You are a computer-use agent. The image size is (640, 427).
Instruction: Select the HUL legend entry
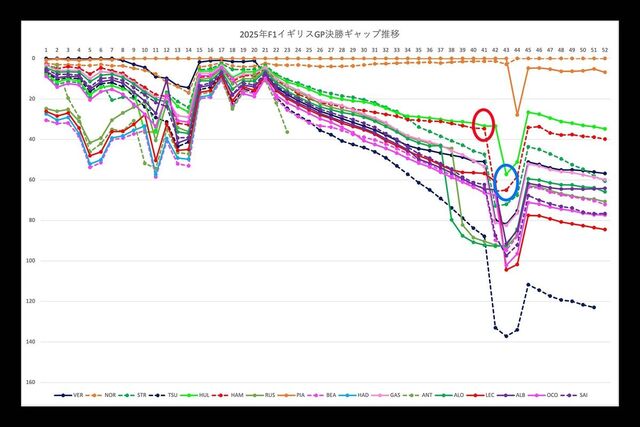pyautogui.click(x=206, y=398)
